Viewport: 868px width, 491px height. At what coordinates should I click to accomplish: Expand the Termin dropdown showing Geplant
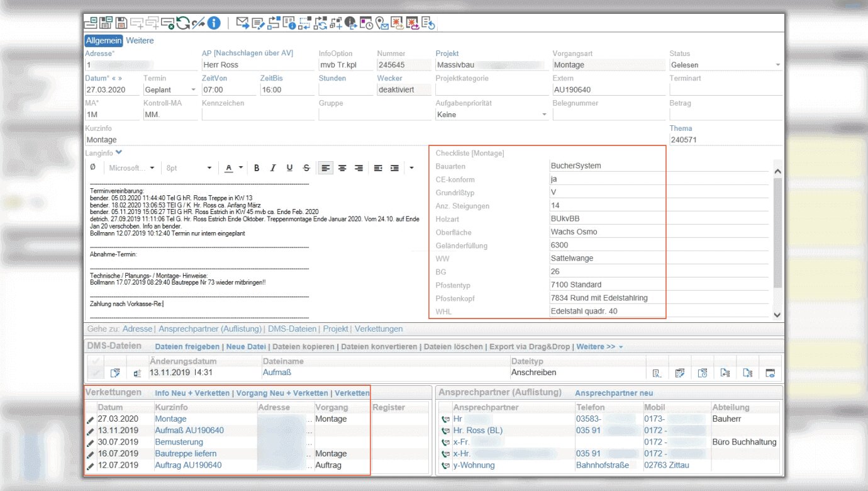[192, 90]
